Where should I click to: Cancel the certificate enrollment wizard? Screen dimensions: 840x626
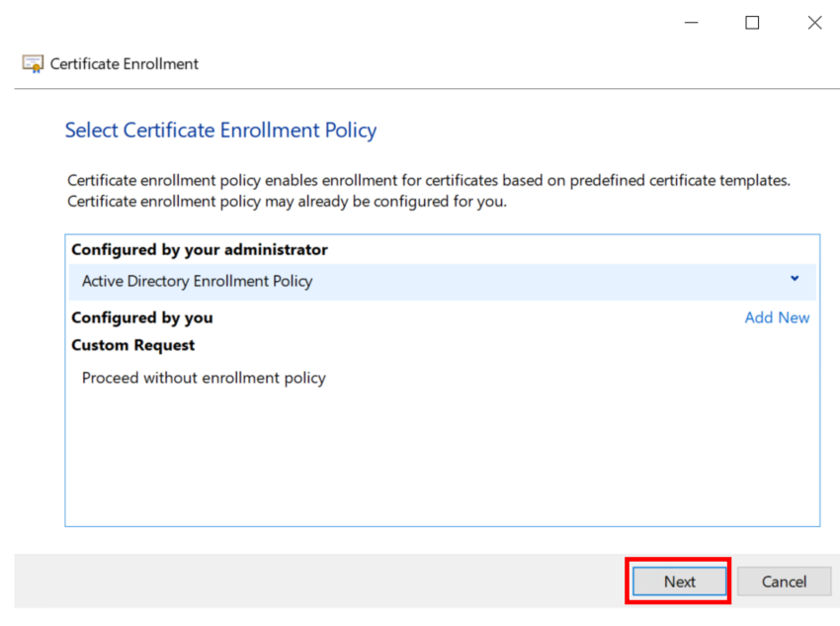784,581
